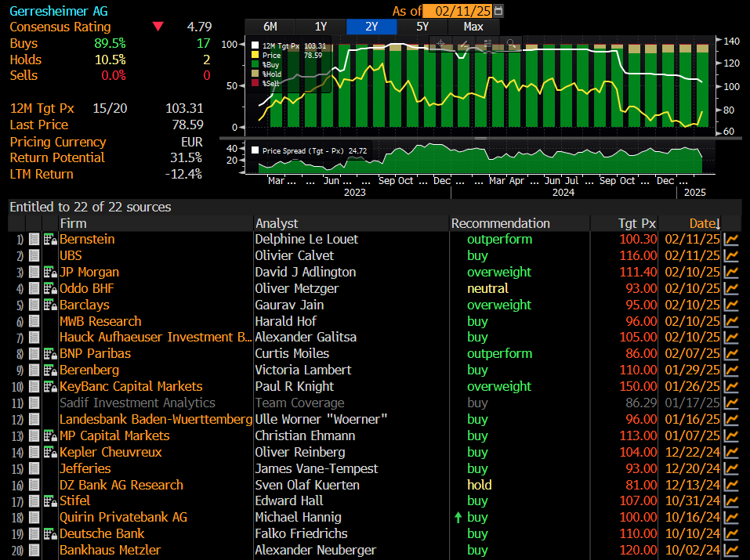The image size is (750, 560).
Task: Click the 150.00 target price value
Action: [x=638, y=386]
